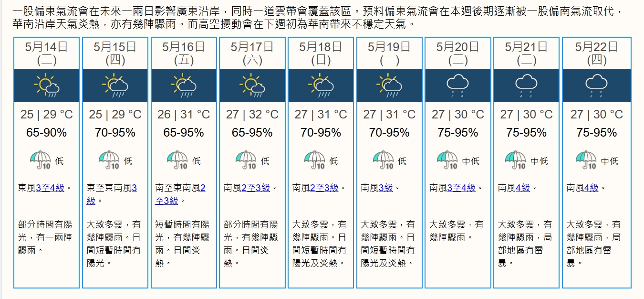Click the May 22 rain cloud icon
Screen dimensions: 644x299
click(x=596, y=85)
